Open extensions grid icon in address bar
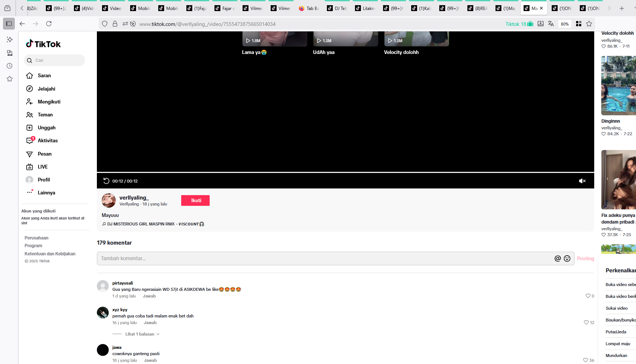The height and width of the screenshot is (364, 636). point(579,24)
